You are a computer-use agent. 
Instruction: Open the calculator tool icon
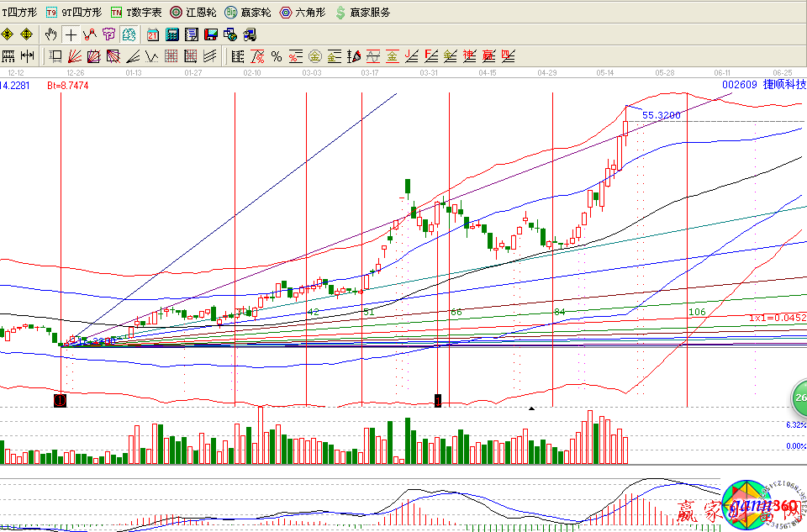click(x=172, y=34)
